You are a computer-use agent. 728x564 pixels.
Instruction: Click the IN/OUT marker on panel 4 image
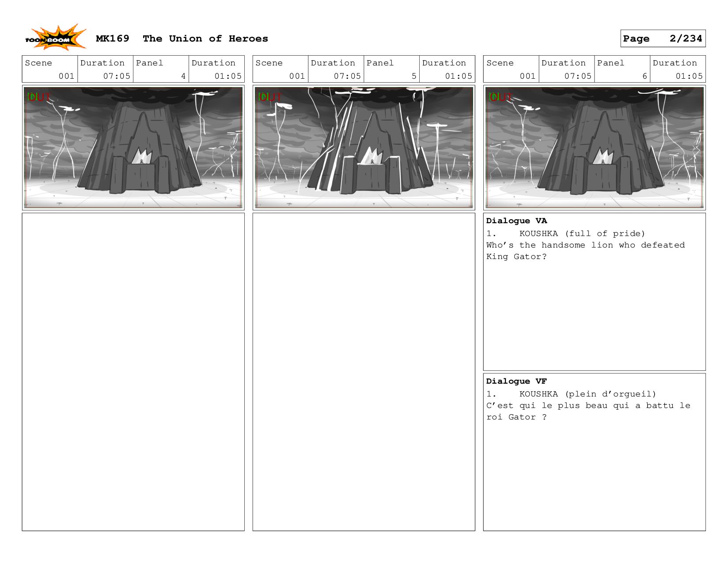point(38,96)
